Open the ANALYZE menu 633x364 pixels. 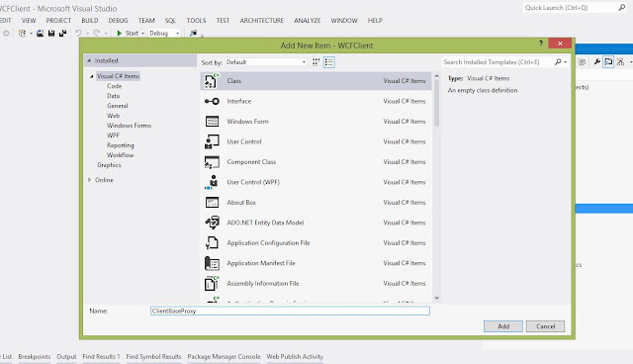click(x=308, y=20)
